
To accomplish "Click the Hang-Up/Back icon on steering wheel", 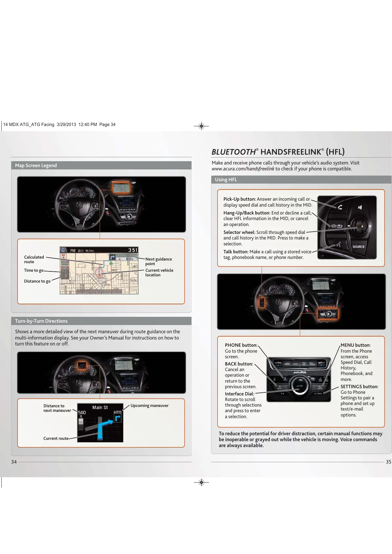I will 337,226.
